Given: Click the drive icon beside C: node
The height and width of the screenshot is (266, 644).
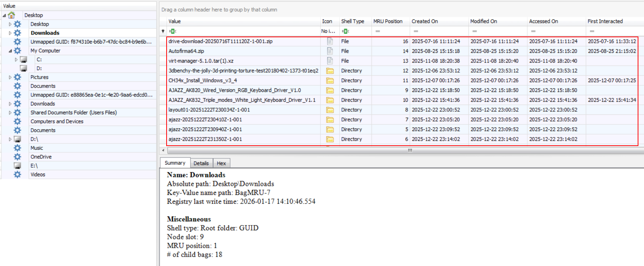Looking at the screenshot, I should click(23, 60).
